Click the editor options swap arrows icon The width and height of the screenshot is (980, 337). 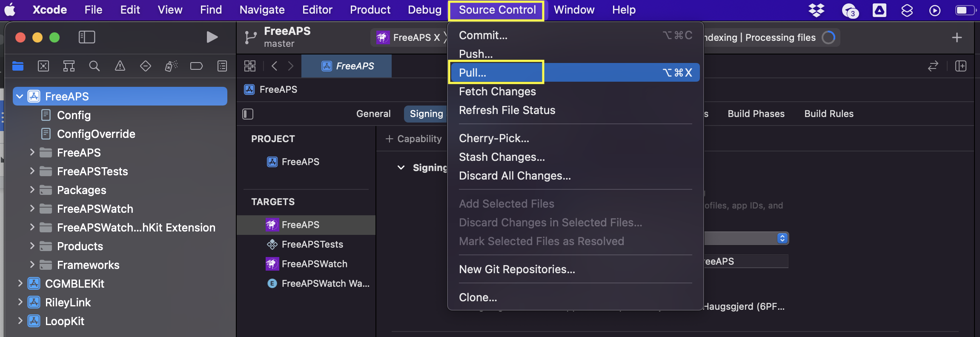point(933,66)
